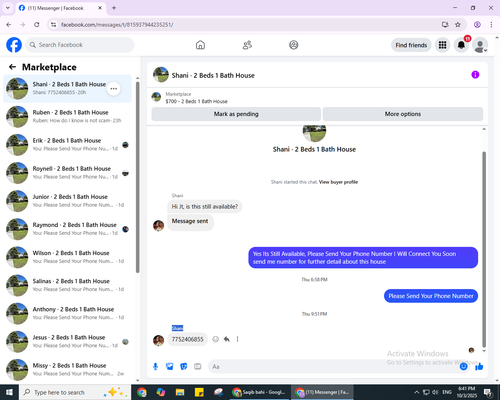Open Roynell 2 Beds 1 Bath House chat
500x400 pixels.
(67, 173)
